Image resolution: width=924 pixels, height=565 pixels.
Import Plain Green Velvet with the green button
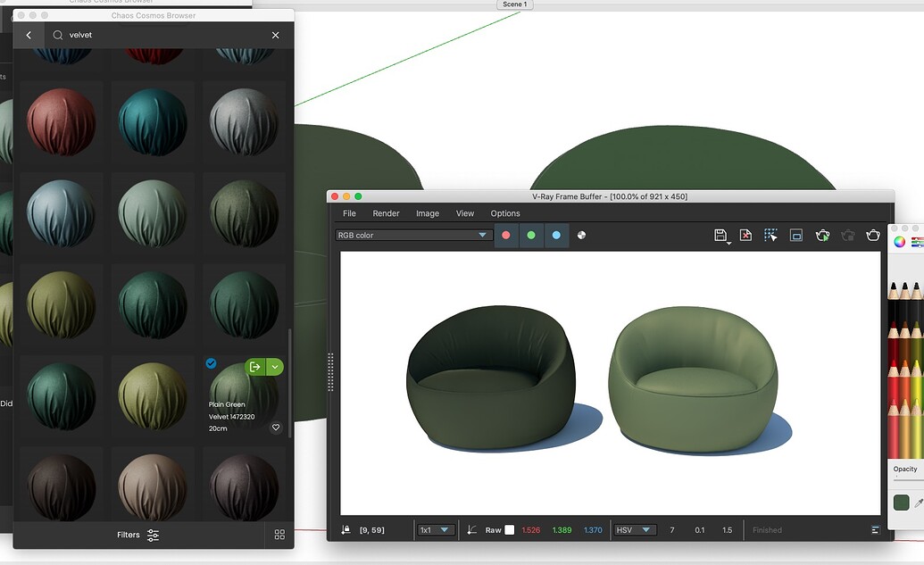click(x=254, y=366)
